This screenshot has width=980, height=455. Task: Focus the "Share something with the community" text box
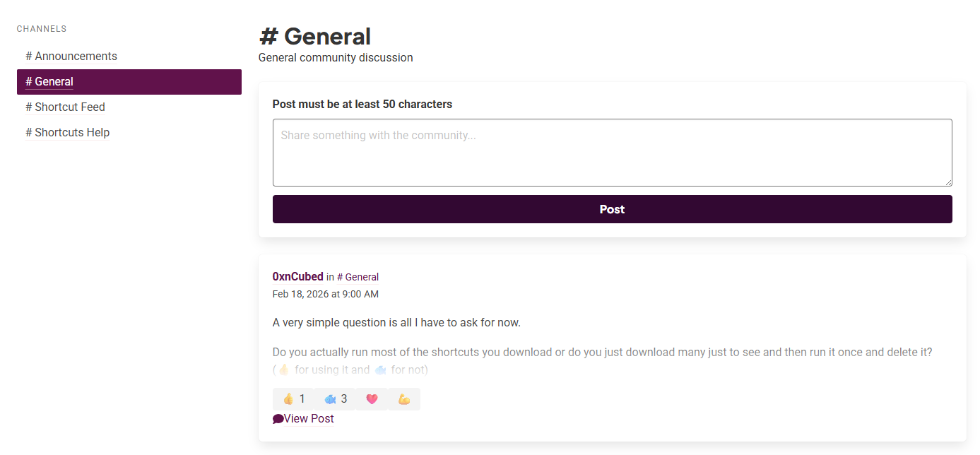[612, 153]
